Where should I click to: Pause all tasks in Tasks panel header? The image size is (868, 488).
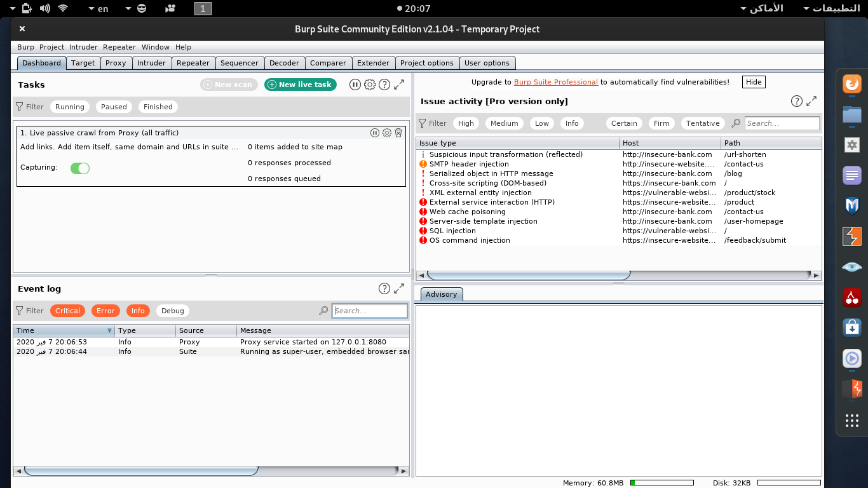click(355, 85)
